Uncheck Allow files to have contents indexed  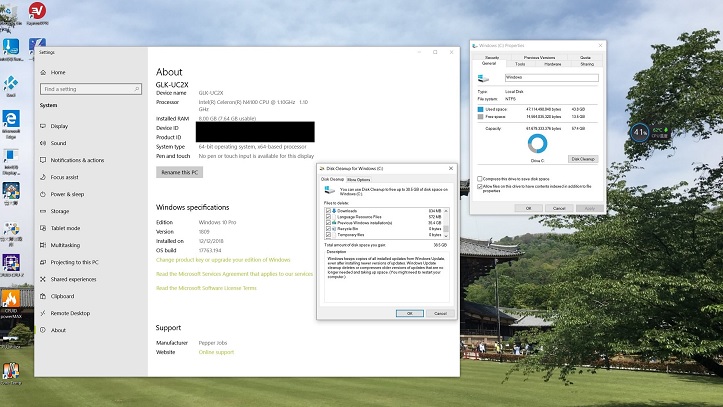point(480,187)
